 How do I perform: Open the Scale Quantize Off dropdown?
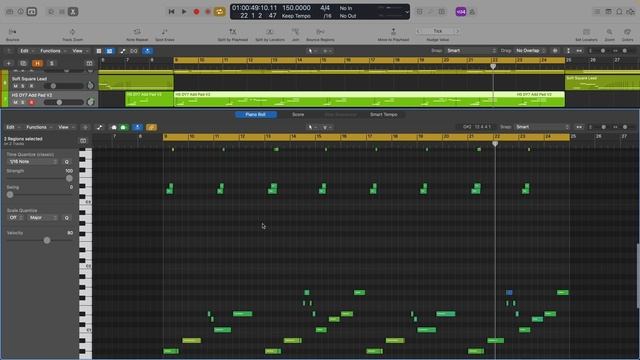16,218
